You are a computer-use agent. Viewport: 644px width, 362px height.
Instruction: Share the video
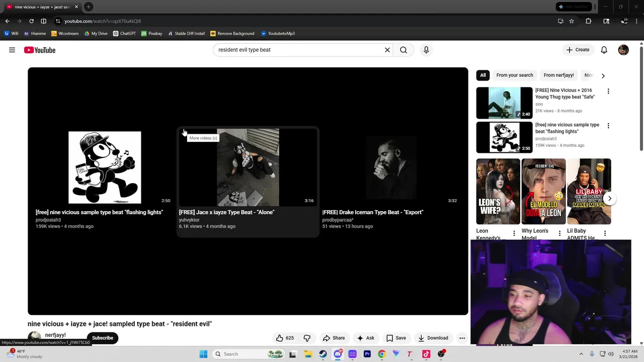coord(334,338)
